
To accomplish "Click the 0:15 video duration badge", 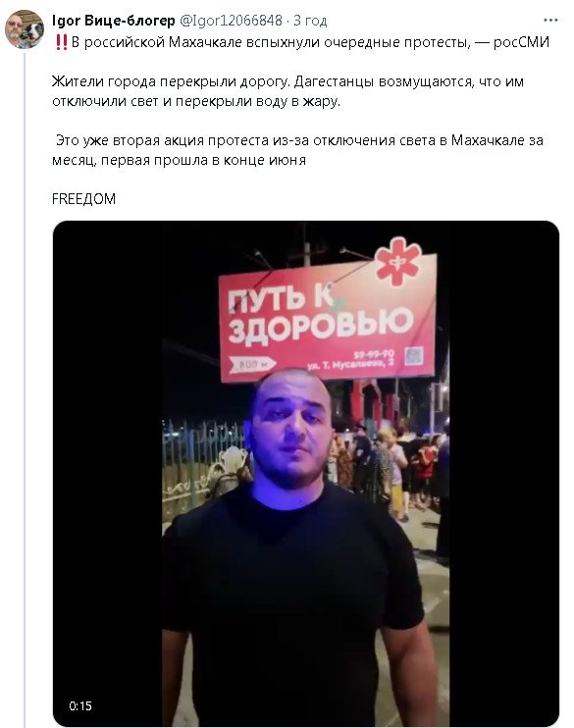I will [80, 706].
